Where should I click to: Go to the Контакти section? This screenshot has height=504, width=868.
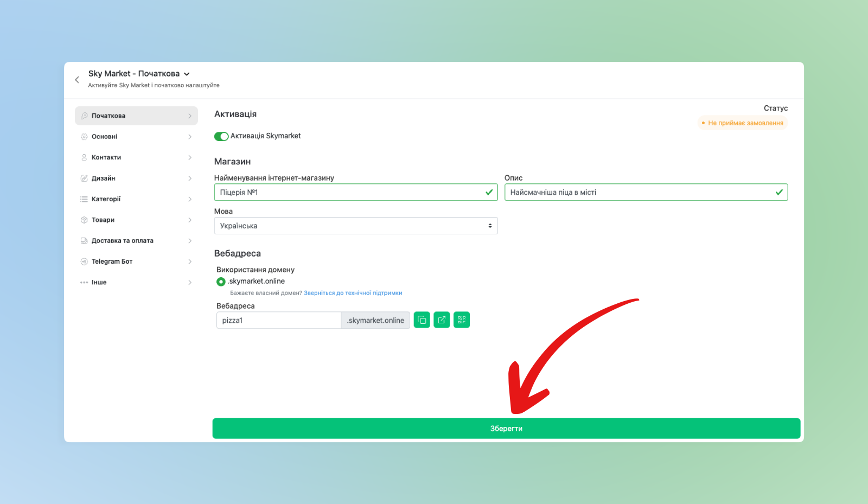(106, 157)
